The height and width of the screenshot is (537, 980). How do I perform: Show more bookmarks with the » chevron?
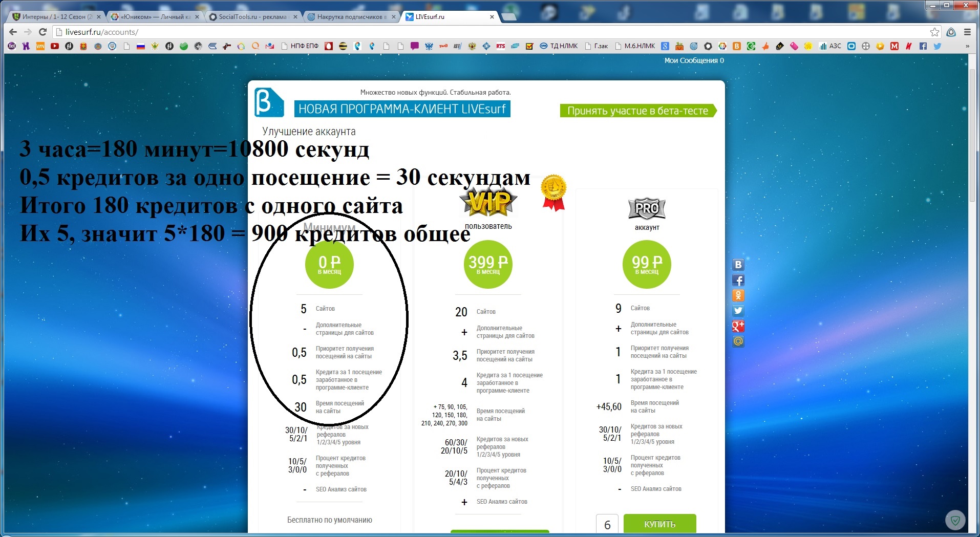point(967,46)
